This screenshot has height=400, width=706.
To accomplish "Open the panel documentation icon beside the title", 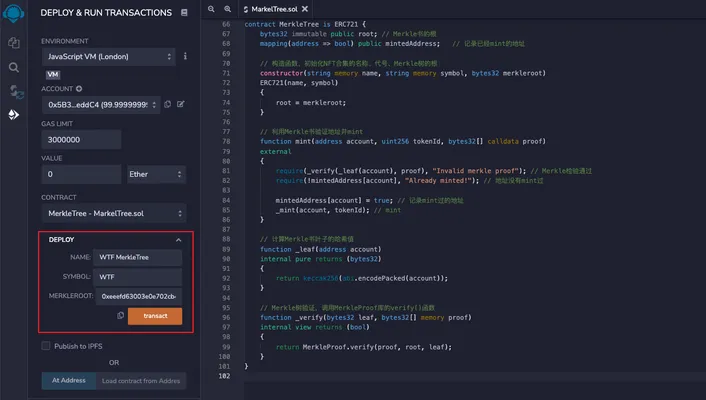I will (x=184, y=13).
